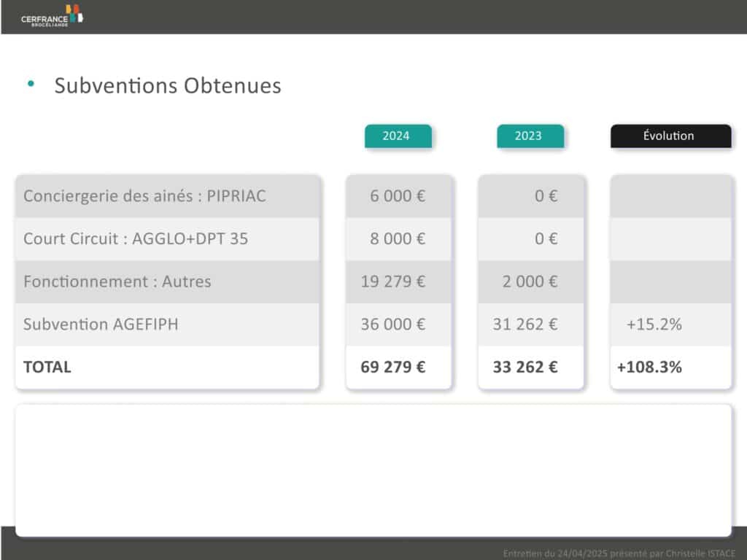Select the Court Circuit : AGGLO+DPT 35 row
Screen dimensions: 747x560
pyautogui.click(x=167, y=239)
